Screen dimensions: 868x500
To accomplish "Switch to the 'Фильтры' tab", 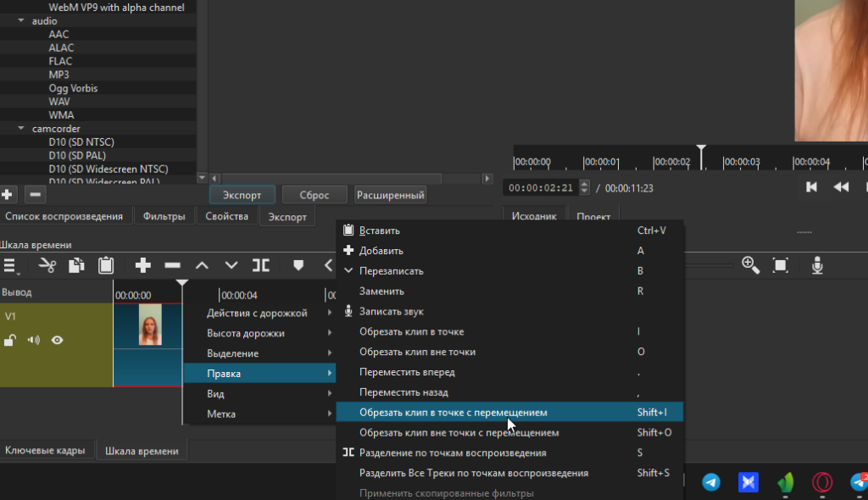I will (164, 217).
